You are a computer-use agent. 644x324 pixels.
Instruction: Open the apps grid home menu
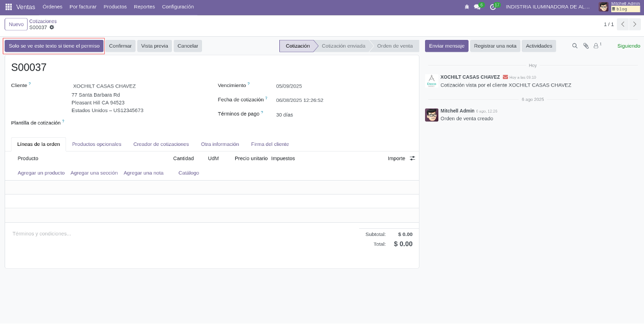(9, 7)
